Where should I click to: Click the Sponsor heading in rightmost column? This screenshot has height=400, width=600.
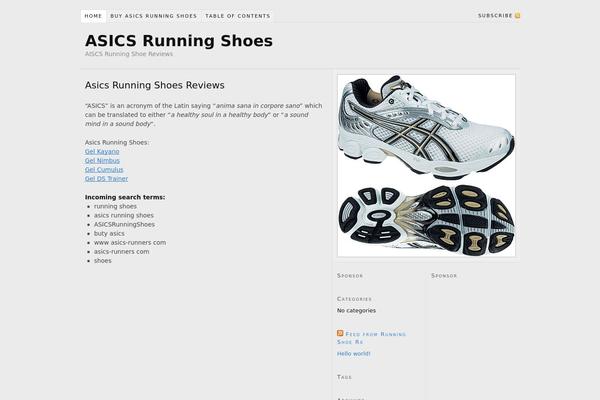(444, 275)
